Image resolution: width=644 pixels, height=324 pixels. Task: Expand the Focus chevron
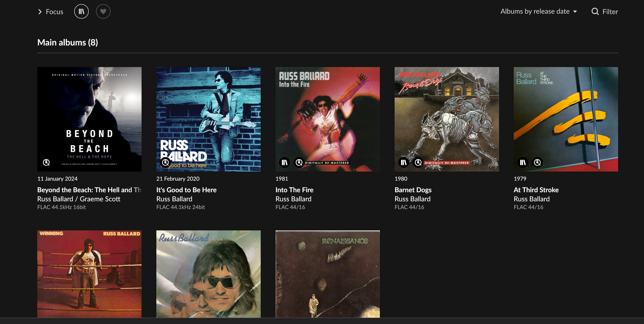pos(40,12)
